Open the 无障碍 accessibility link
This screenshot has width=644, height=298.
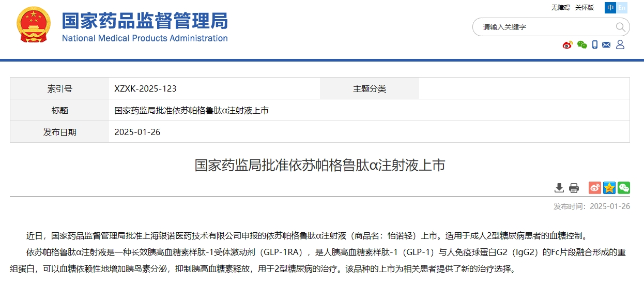[560, 8]
